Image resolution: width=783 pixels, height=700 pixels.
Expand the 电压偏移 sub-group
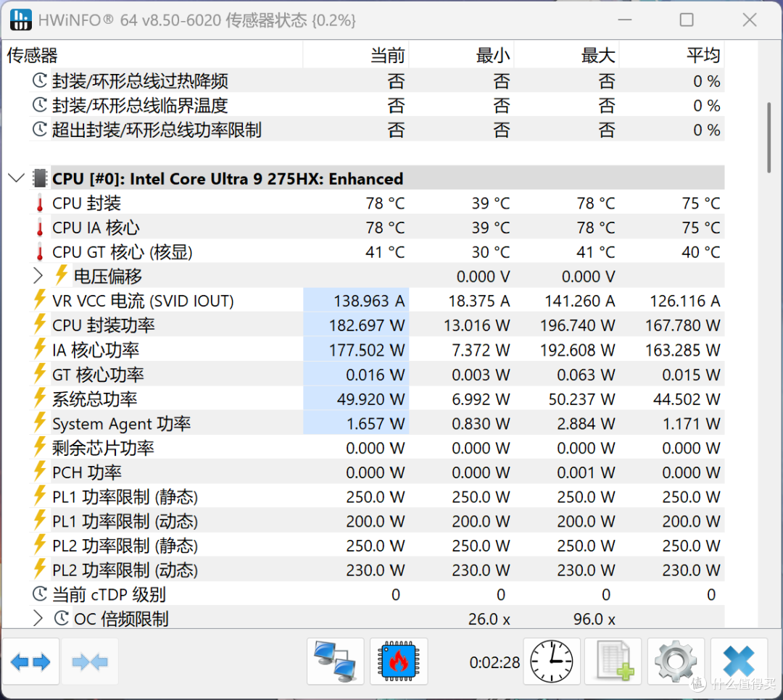(38, 276)
